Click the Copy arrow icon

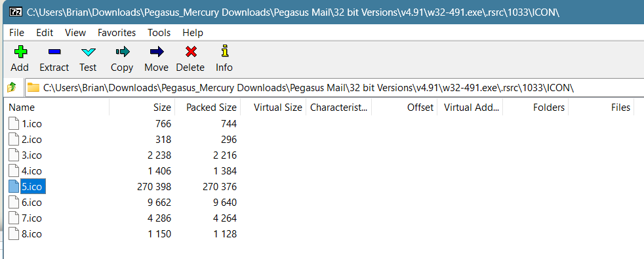tap(123, 52)
